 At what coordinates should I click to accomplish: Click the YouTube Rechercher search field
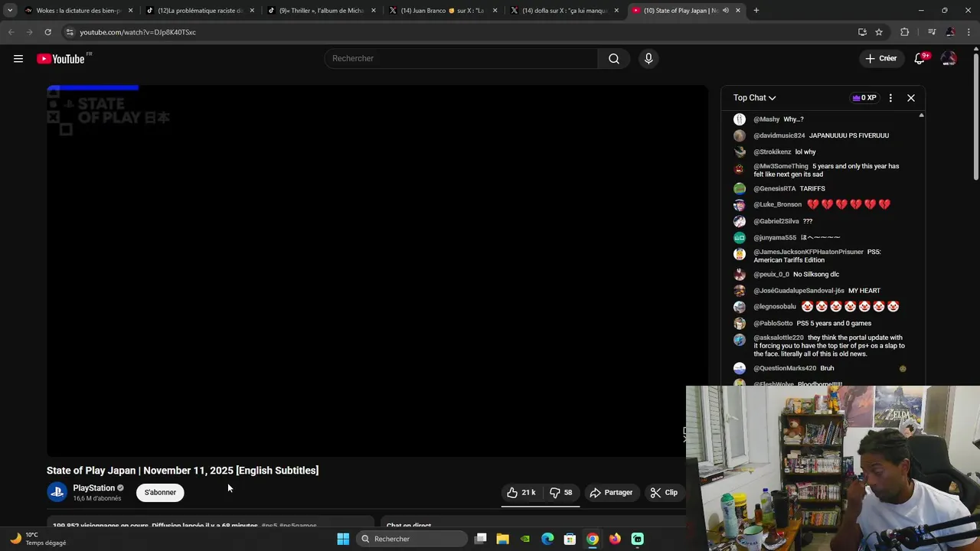461,58
